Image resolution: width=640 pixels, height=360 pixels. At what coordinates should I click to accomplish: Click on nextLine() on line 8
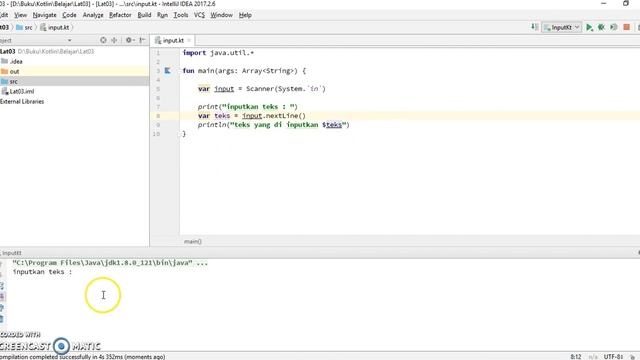click(x=286, y=116)
